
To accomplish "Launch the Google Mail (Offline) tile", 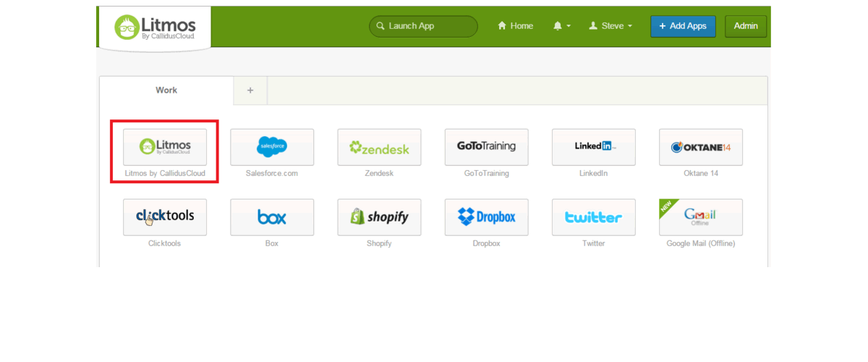I will point(700,217).
